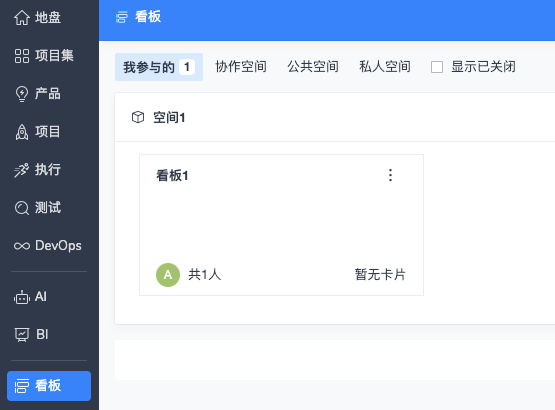Open the 项目 rocket icon
The image size is (555, 410).
coord(22,132)
